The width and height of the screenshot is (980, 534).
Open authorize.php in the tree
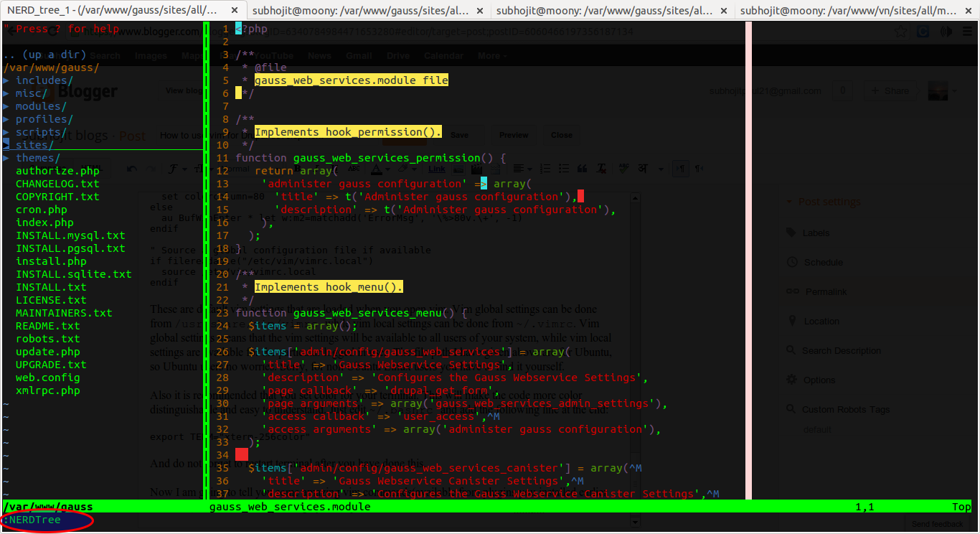point(57,171)
